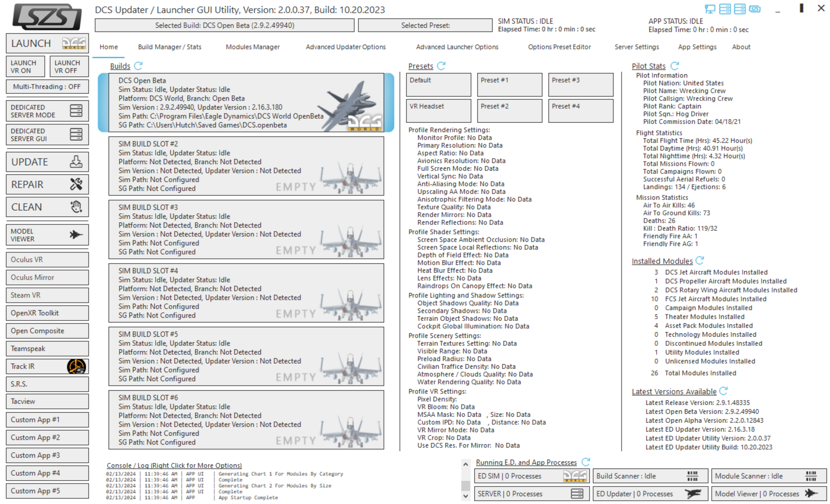Open the About tab
The image size is (830, 504).
(741, 47)
